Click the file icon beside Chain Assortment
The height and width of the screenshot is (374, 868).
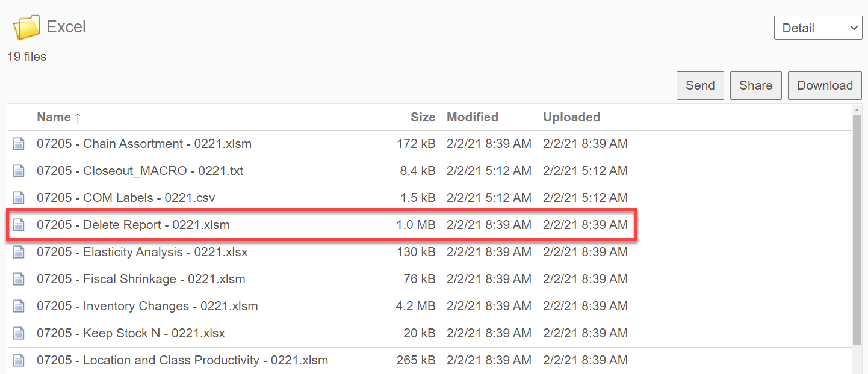point(19,144)
